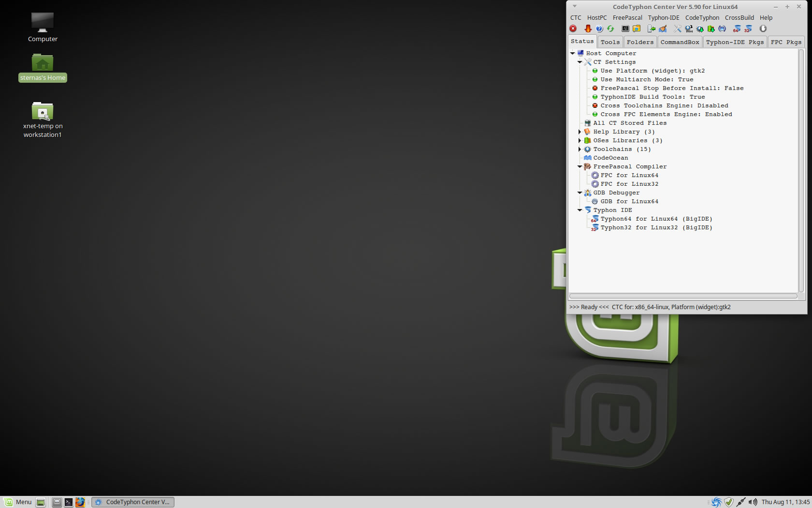Click CodeTyphon Center taskbar window button
Viewport: 812px width, 508px height.
coord(133,502)
